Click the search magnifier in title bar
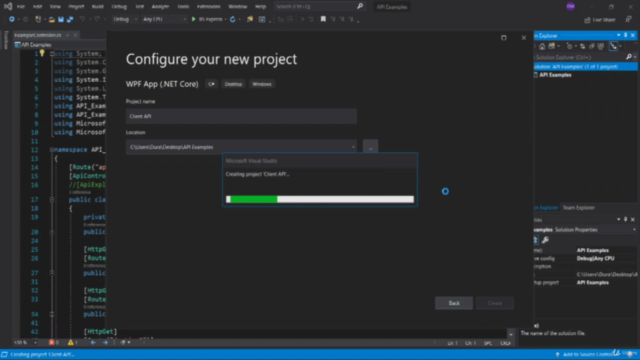Screen dimensions: 640x360 pyautogui.click(x=360, y=6)
